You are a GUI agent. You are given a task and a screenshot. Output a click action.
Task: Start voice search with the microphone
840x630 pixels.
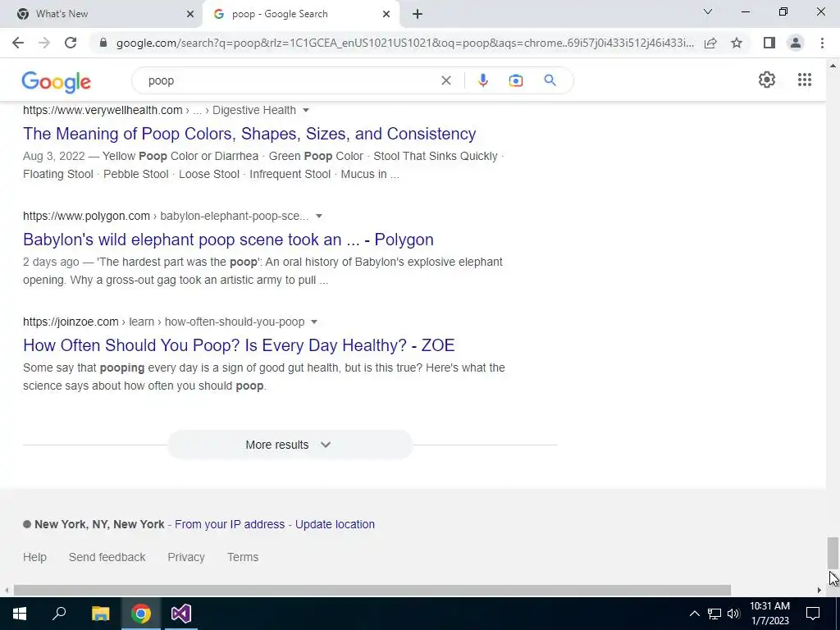coord(482,80)
